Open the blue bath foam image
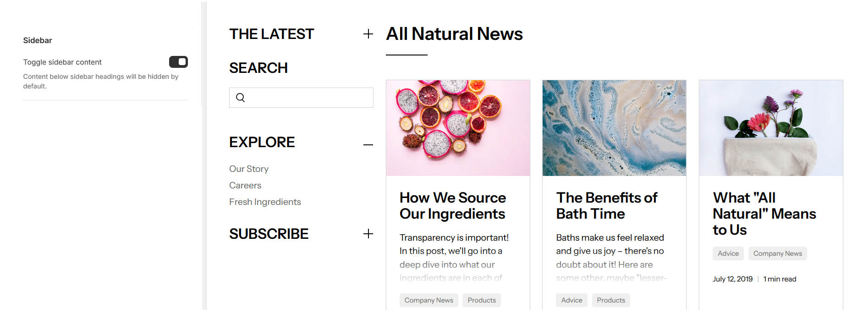868x336 pixels. 614,128
